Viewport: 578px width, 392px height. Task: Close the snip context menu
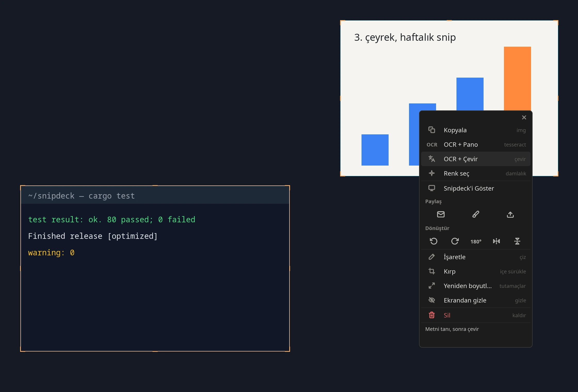click(x=524, y=117)
